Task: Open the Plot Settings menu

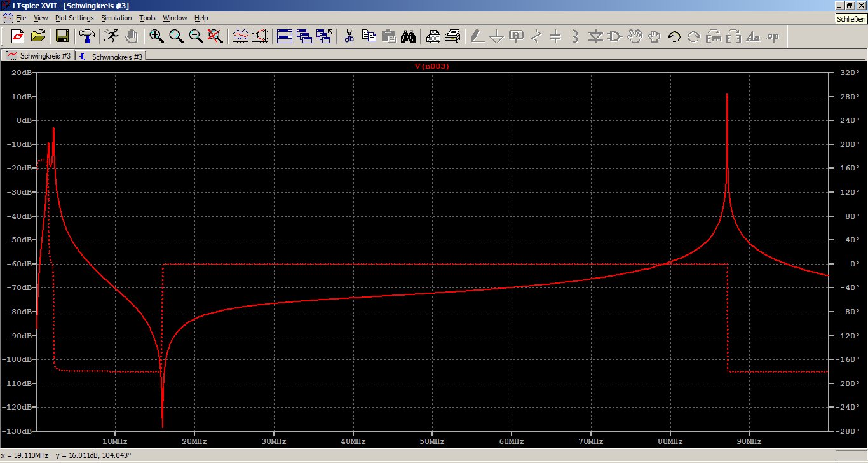Action: pos(74,18)
